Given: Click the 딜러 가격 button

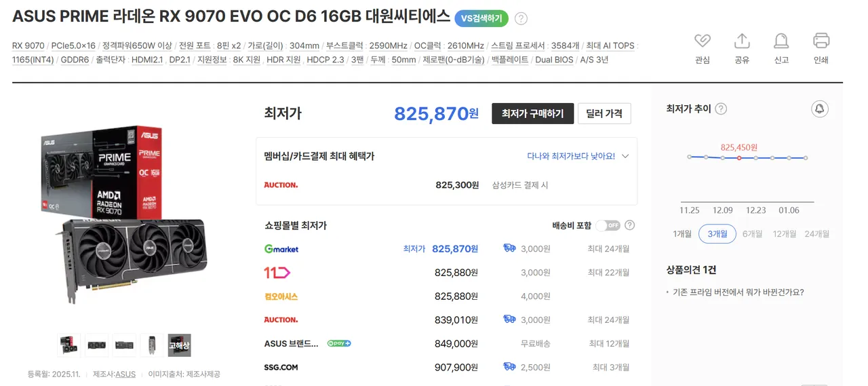Looking at the screenshot, I should click(604, 114).
